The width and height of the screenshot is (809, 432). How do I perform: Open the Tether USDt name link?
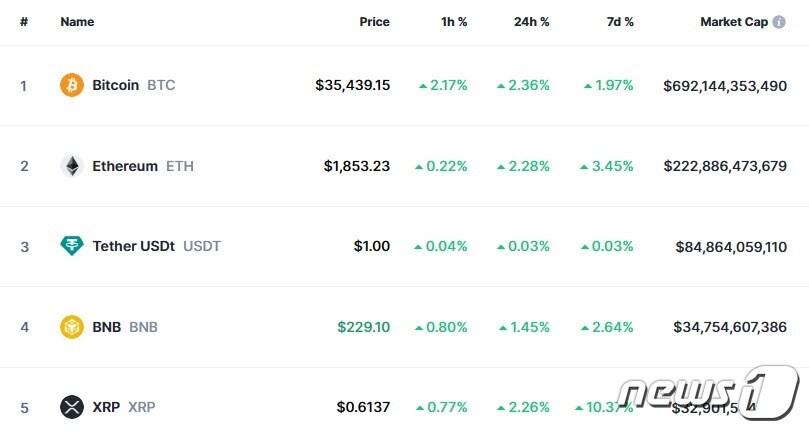(x=134, y=246)
